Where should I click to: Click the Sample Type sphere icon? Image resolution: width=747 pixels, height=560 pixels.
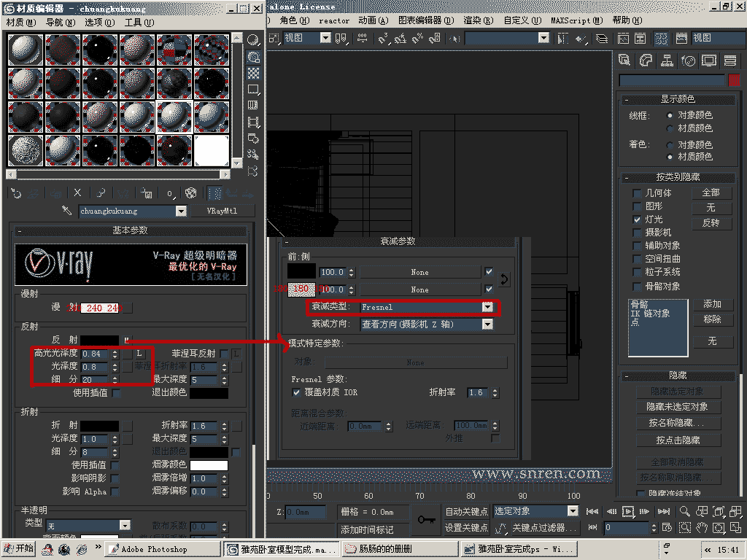coord(253,40)
